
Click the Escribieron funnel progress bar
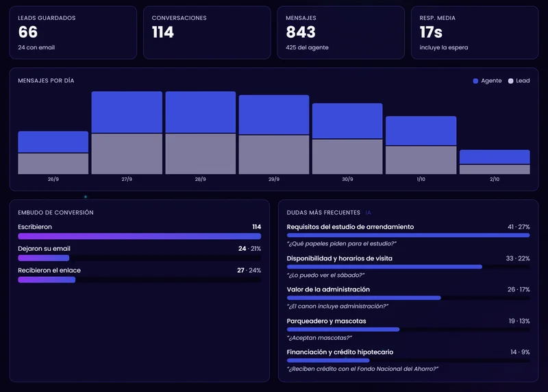(x=140, y=236)
